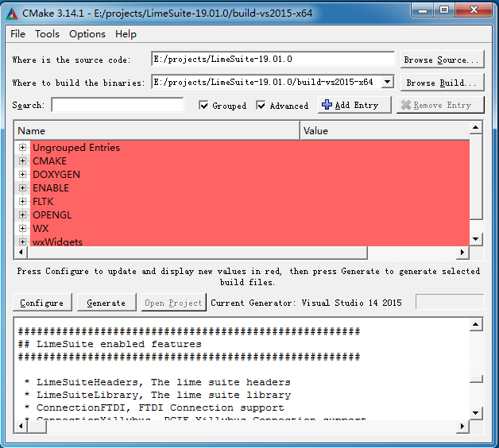
Task: Click the Search input field
Action: point(117,105)
